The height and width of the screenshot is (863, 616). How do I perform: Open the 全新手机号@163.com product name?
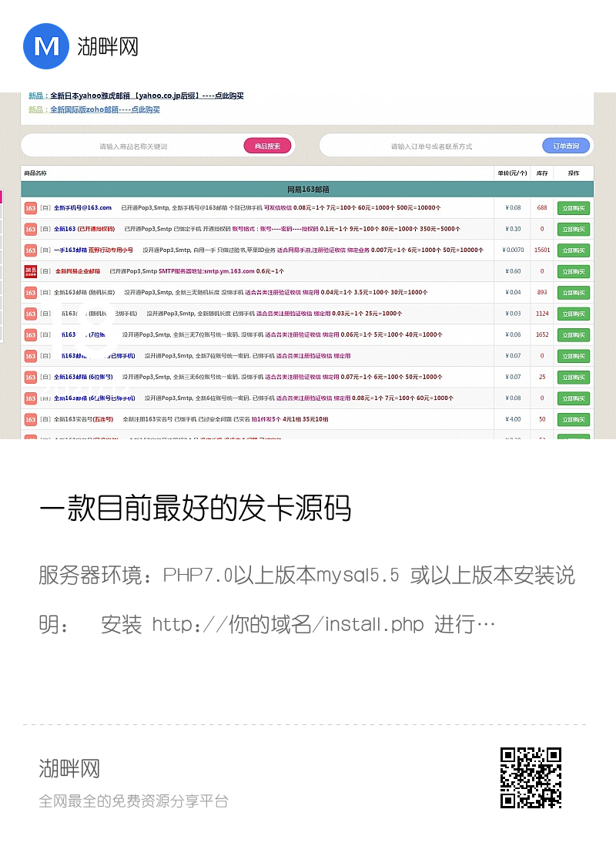coord(82,208)
